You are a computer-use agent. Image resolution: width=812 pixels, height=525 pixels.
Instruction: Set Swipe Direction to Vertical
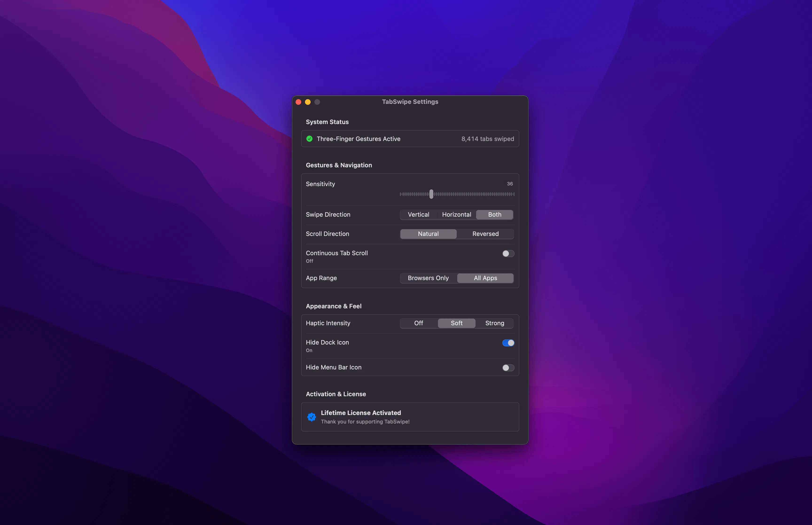click(x=418, y=215)
